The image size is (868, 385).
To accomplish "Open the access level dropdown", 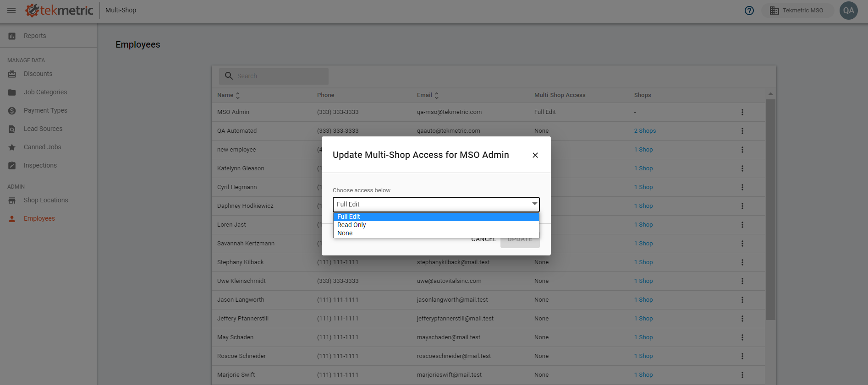I will (436, 204).
